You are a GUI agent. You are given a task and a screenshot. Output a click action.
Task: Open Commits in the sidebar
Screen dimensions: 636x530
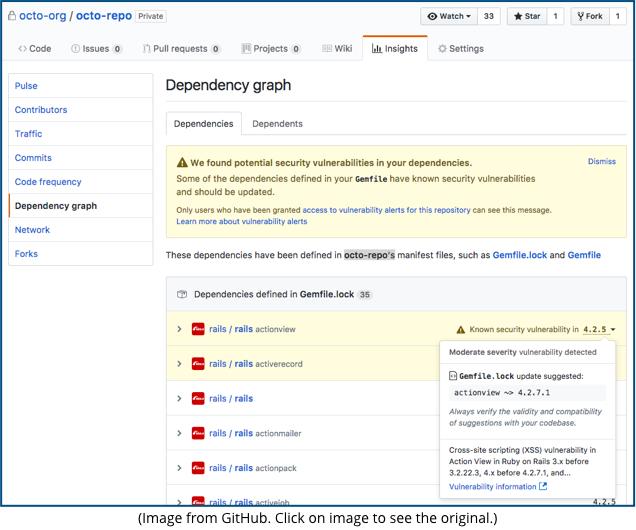[81, 158]
